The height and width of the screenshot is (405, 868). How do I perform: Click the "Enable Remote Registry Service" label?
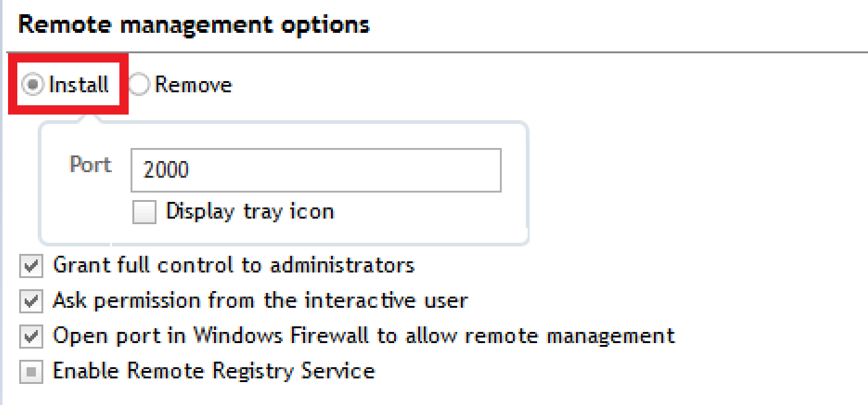click(213, 372)
